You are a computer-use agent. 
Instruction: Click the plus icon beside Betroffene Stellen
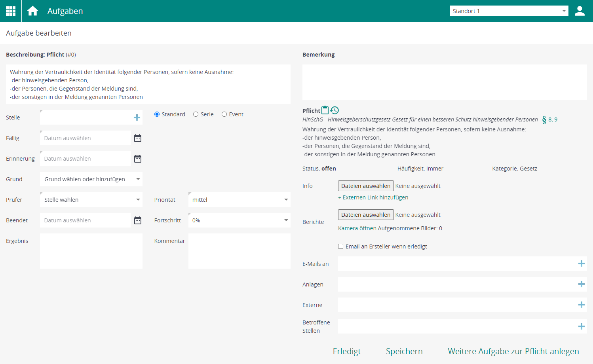[x=582, y=326]
